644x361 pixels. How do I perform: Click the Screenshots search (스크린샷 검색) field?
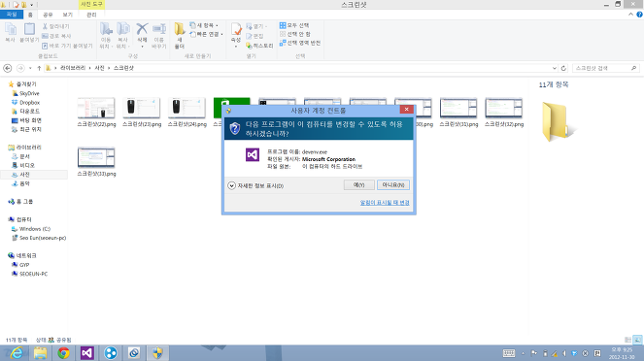point(606,68)
